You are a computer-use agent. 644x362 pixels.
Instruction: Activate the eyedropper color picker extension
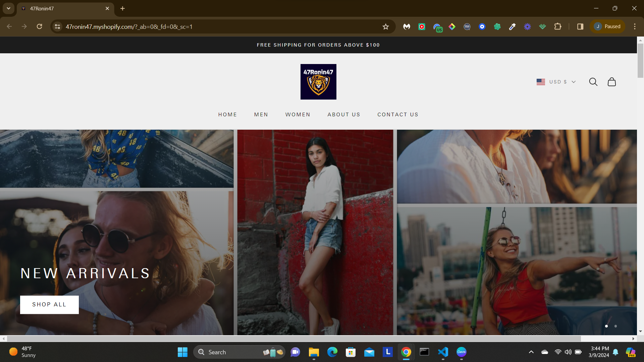(x=512, y=26)
